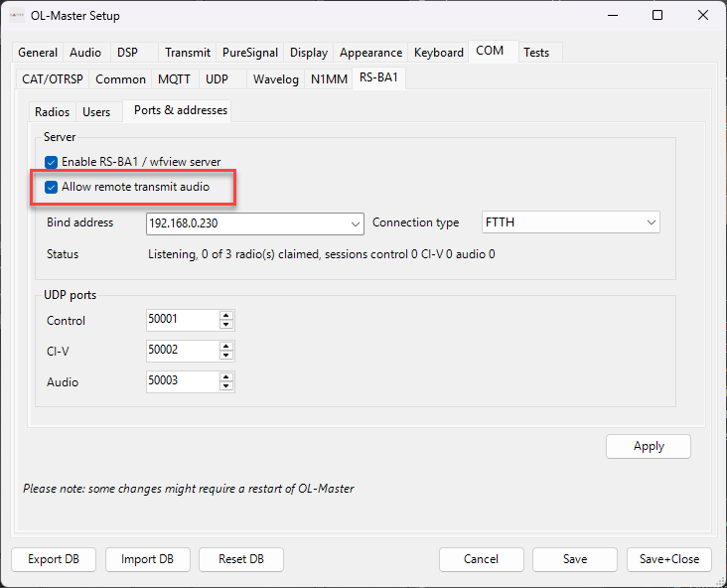Cancel the setup dialog
Screen dimensions: 727x588
click(482, 560)
